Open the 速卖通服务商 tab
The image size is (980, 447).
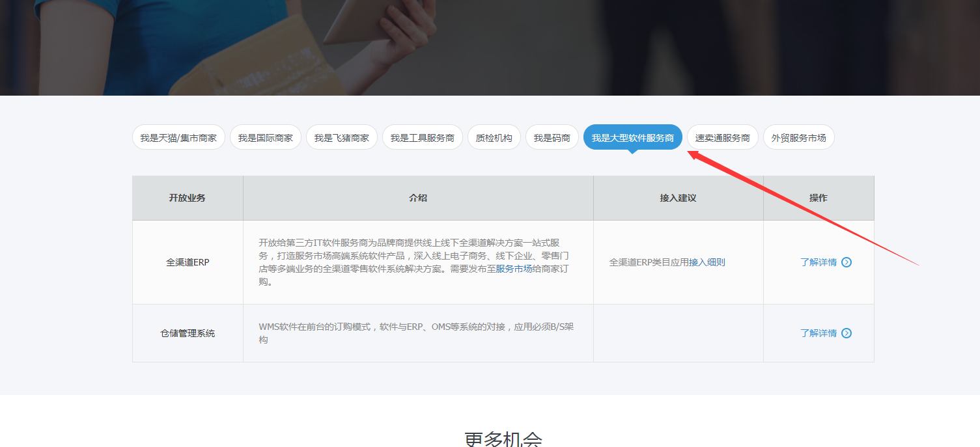722,137
